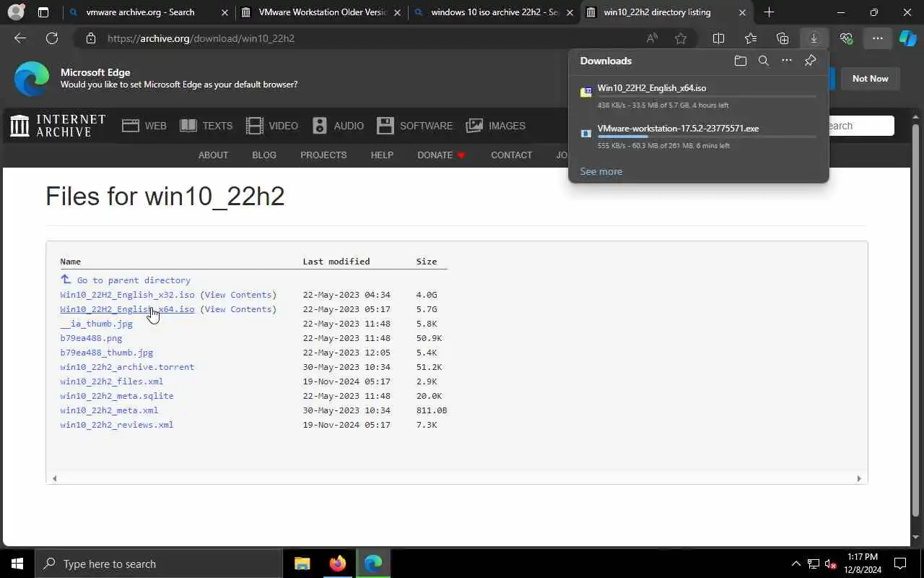Download Win10_22H2_English_x32.iso file link
Screen dimensions: 924x578
point(127,295)
